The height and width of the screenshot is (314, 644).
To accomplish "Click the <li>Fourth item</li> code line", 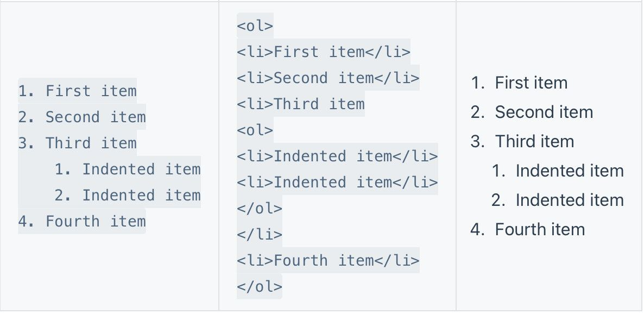I will [327, 261].
